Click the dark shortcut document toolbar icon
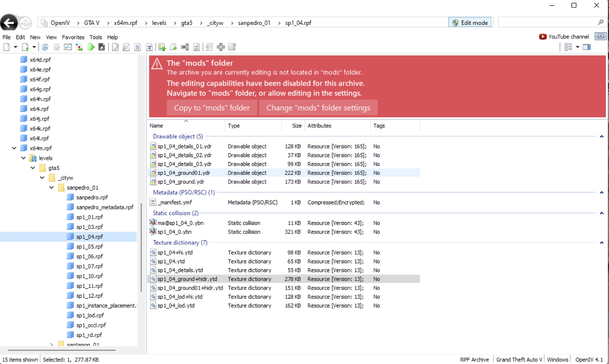609x364 pixels. (101, 47)
